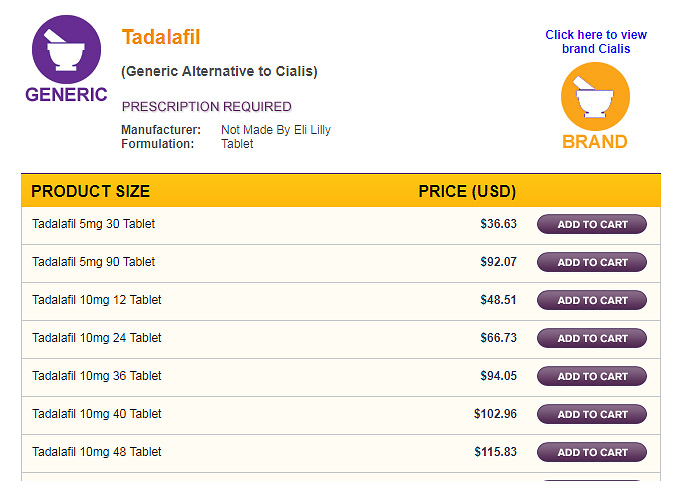Click the Tadalafil 10mg 48 Tablet row name
The width and height of the screenshot is (684, 499).
96,451
